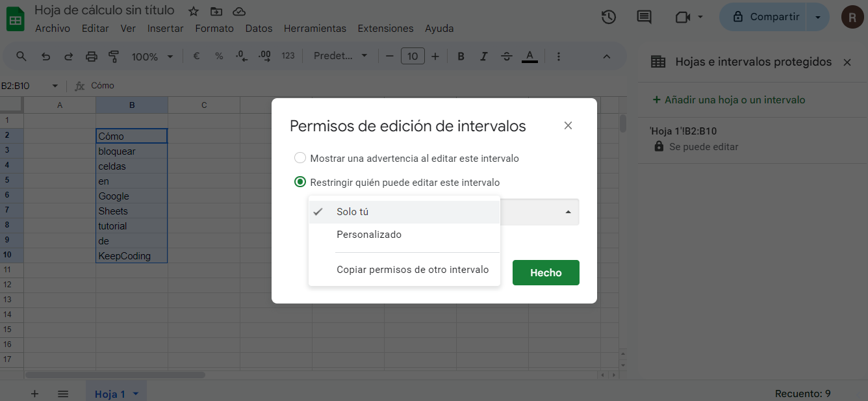The width and height of the screenshot is (868, 401).
Task: Select column A header
Action: coord(60,105)
